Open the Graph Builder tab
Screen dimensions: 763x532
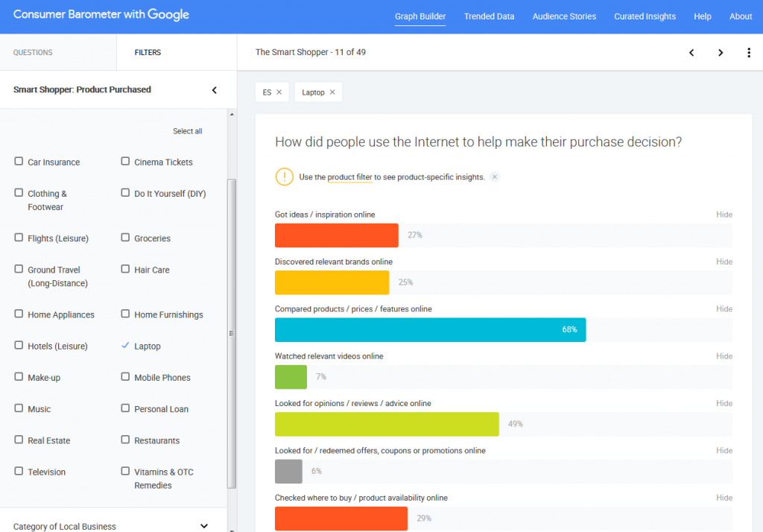420,16
